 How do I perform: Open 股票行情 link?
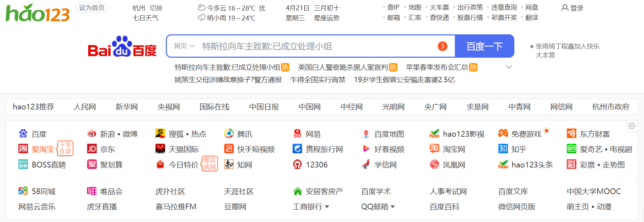tap(470, 18)
